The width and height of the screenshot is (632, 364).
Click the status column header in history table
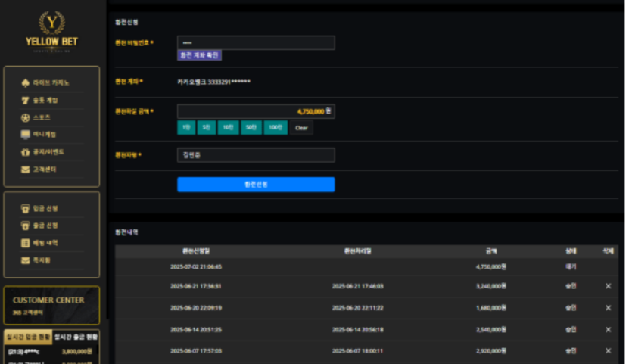pyautogui.click(x=571, y=251)
